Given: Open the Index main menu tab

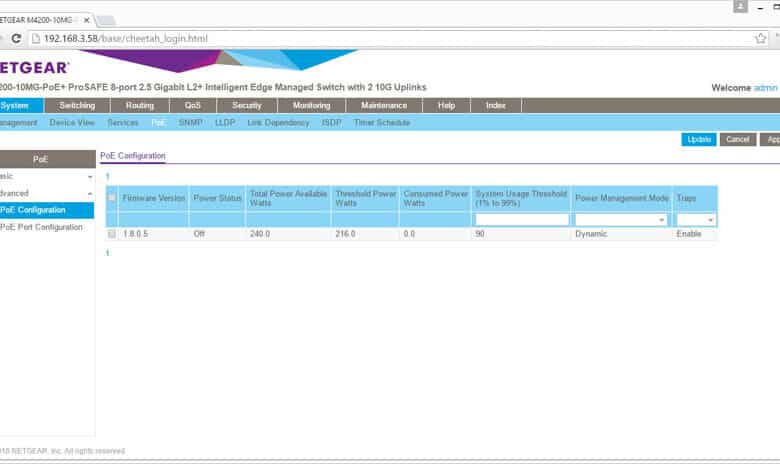Looking at the screenshot, I should point(495,105).
